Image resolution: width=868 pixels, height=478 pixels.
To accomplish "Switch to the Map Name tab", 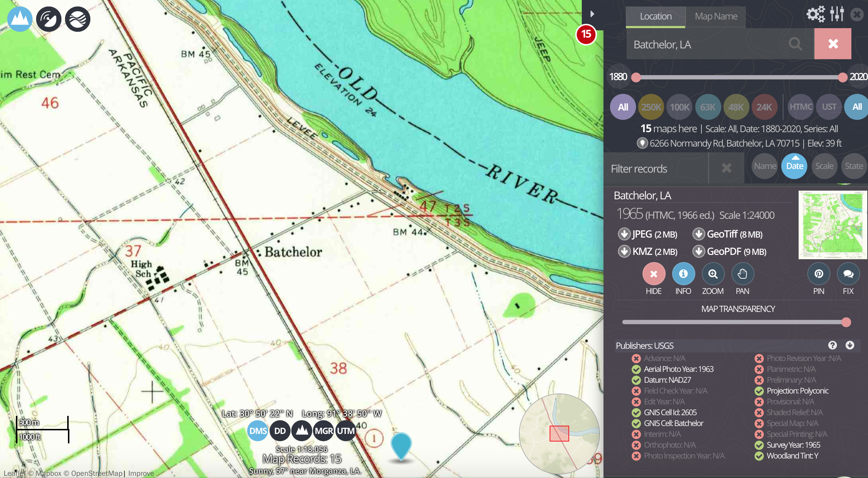I will pyautogui.click(x=716, y=17).
